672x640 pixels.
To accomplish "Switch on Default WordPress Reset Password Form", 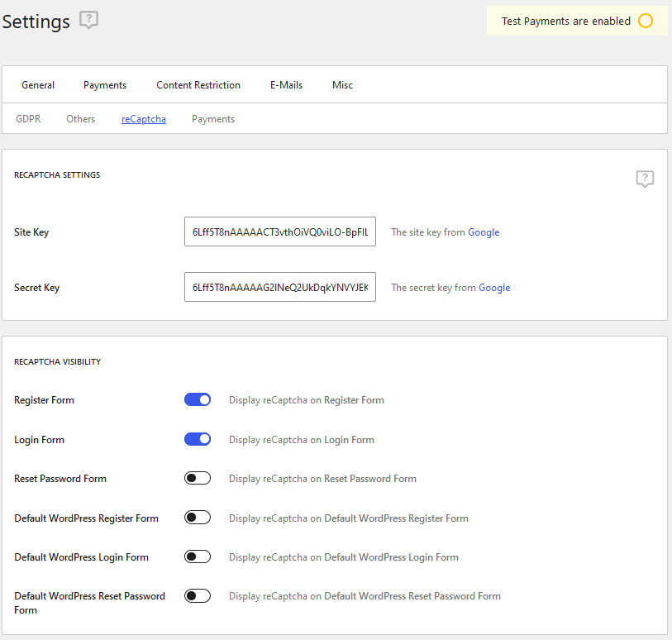I will (198, 595).
